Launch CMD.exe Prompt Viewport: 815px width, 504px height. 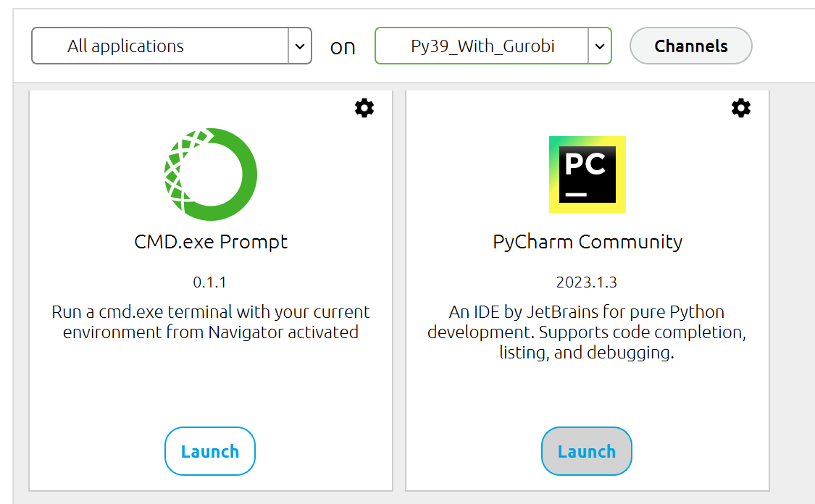click(210, 451)
